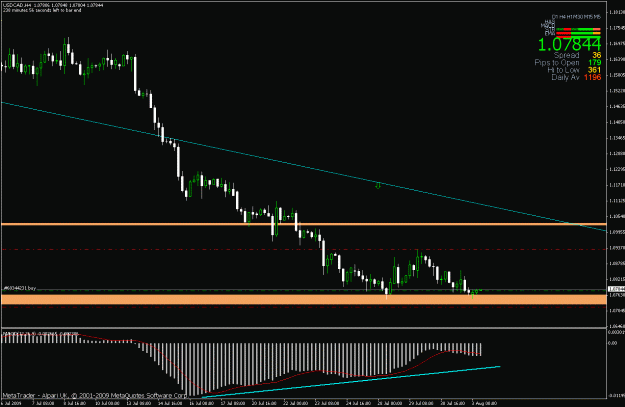This screenshot has height=407, width=625.
Task: Click the current price tag on the price axis
Action: coord(616,289)
